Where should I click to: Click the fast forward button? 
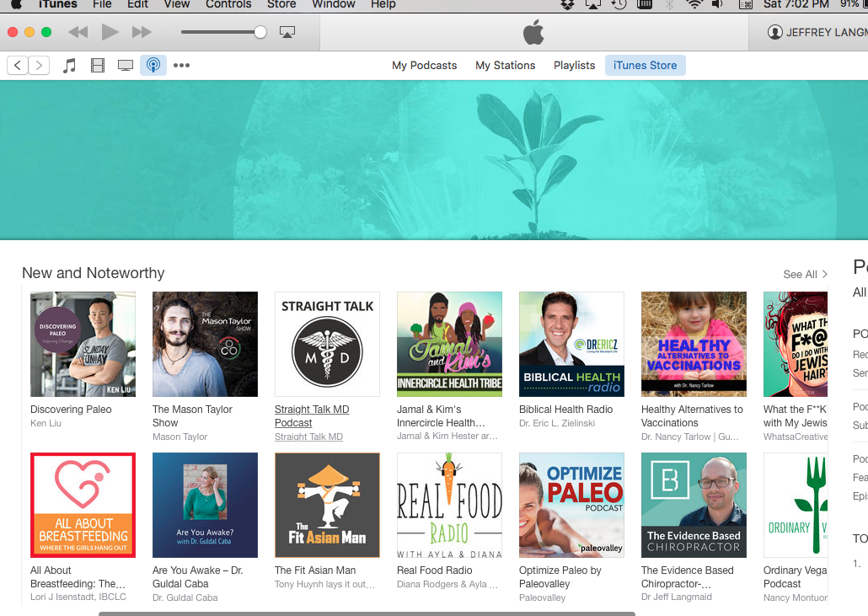[142, 32]
